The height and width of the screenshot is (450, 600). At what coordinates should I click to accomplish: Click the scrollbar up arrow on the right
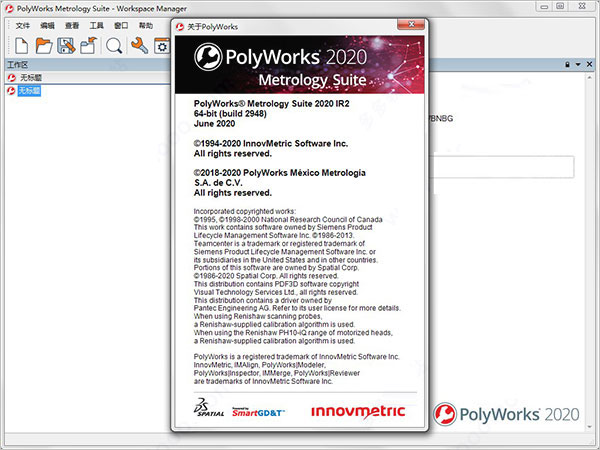pyautogui.click(x=589, y=78)
